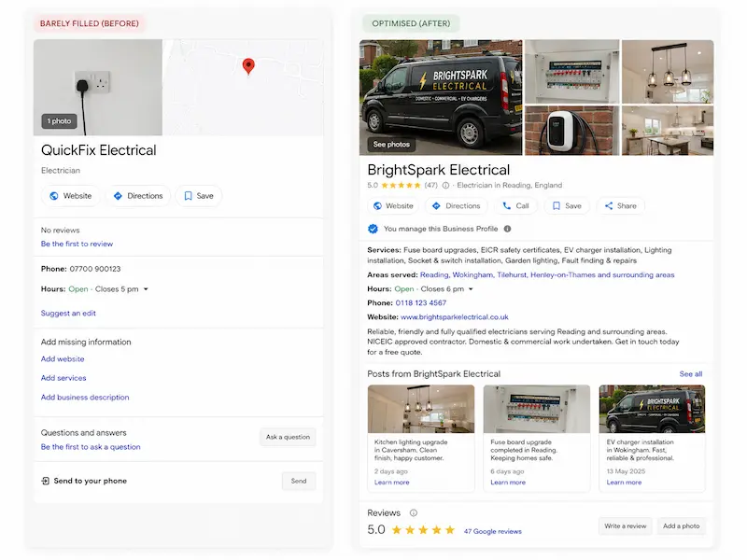Screen dimensions: 747x560
Task: Click 'Suggest an edit' link
Action: (x=68, y=314)
